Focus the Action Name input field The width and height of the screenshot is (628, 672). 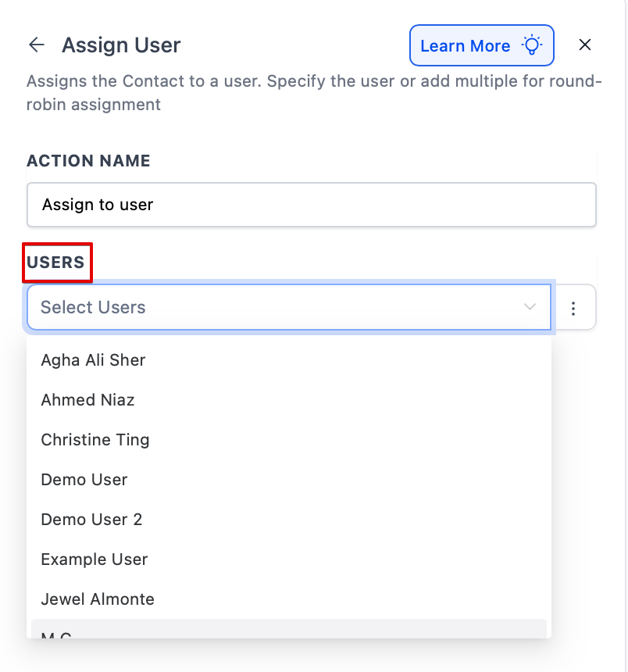[x=311, y=205]
